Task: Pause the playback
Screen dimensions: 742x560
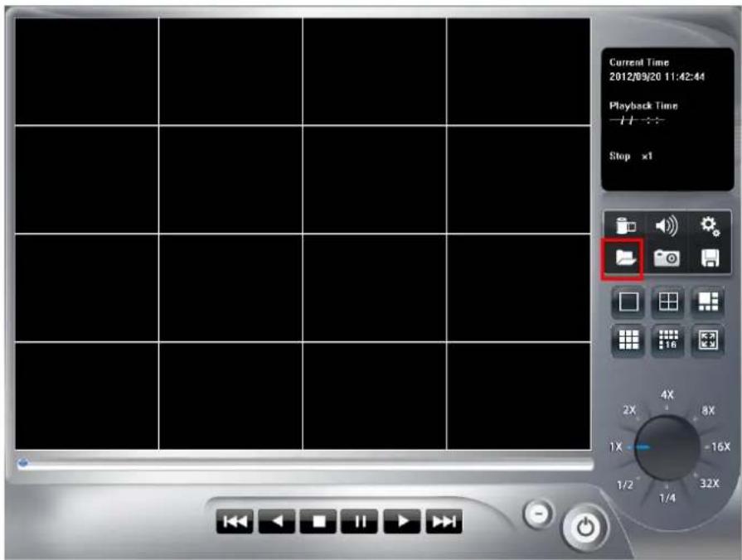Action: pyautogui.click(x=360, y=521)
